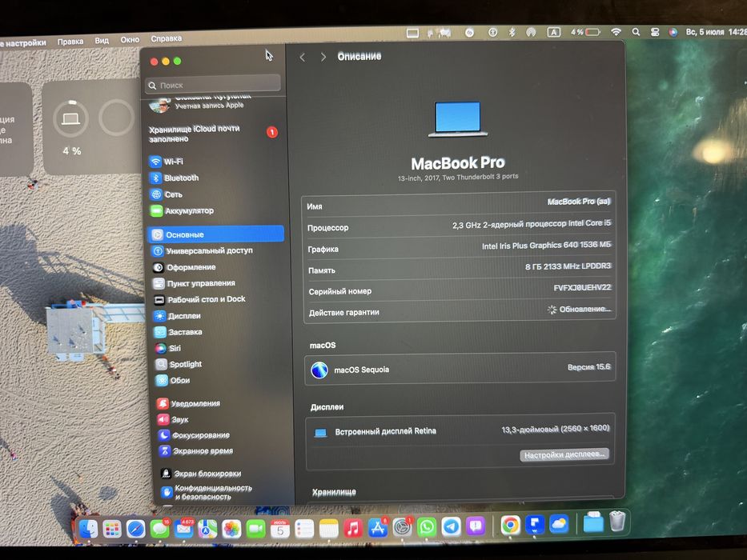Open Оформление settings

[184, 267]
